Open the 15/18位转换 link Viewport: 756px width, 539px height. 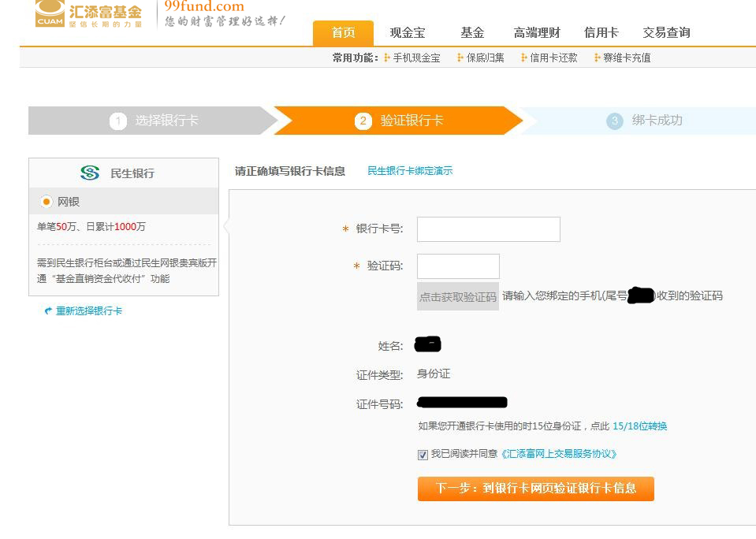[639, 426]
